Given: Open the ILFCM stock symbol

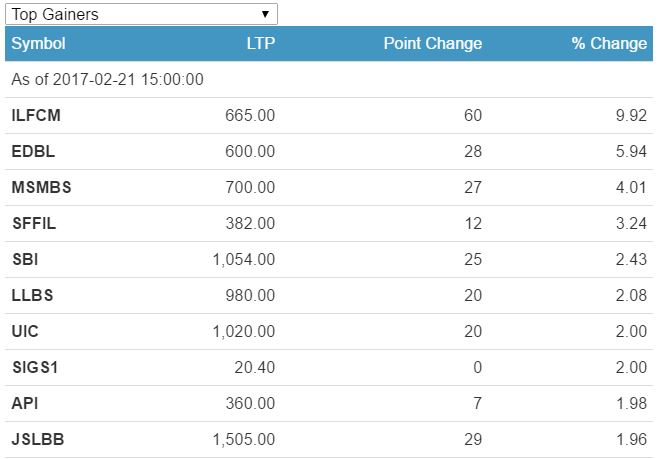Looking at the screenshot, I should point(36,116).
